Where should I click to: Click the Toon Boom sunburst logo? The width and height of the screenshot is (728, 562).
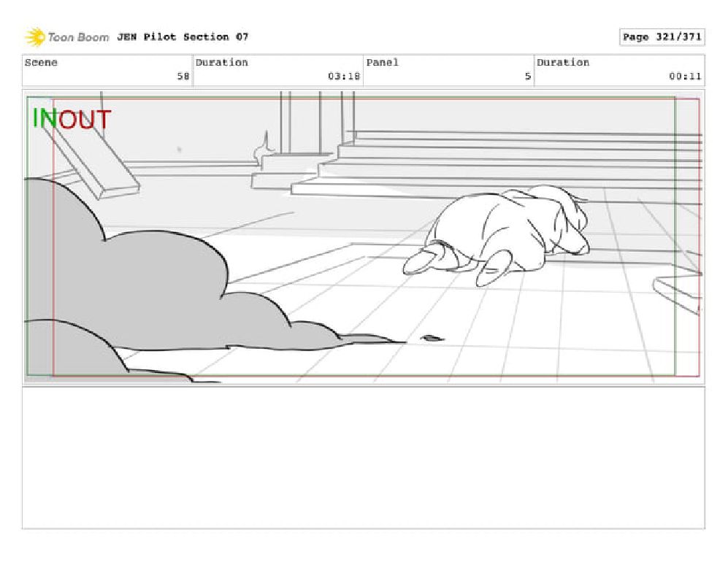click(35, 37)
